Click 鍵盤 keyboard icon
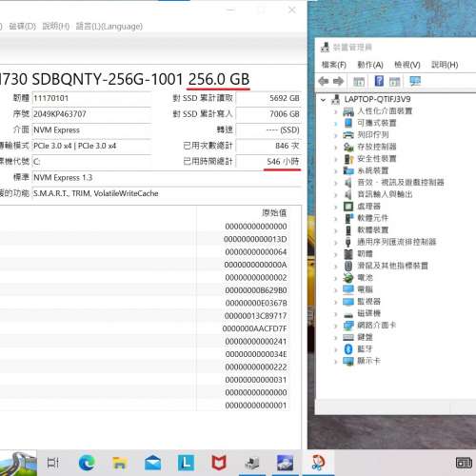The height and width of the screenshot is (476, 476). click(x=348, y=337)
